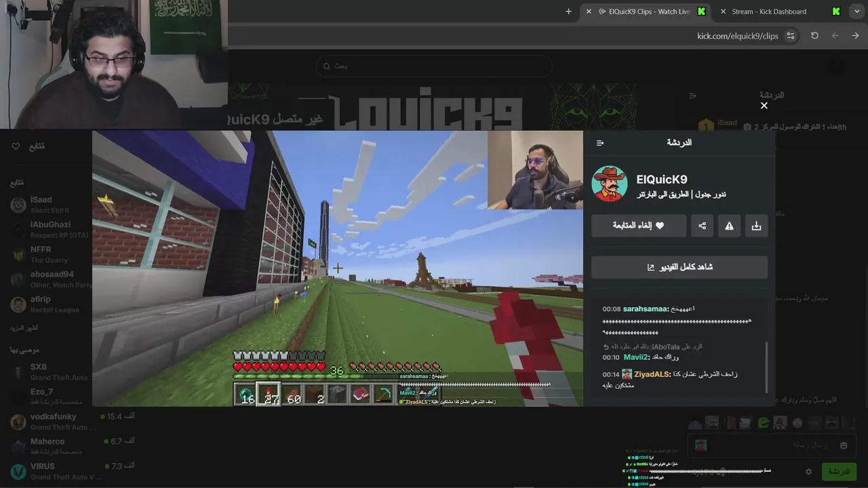Viewport: 868px width, 488px height.
Task: Click the ElQuicK9 channel name in clip panel
Action: [x=662, y=180]
